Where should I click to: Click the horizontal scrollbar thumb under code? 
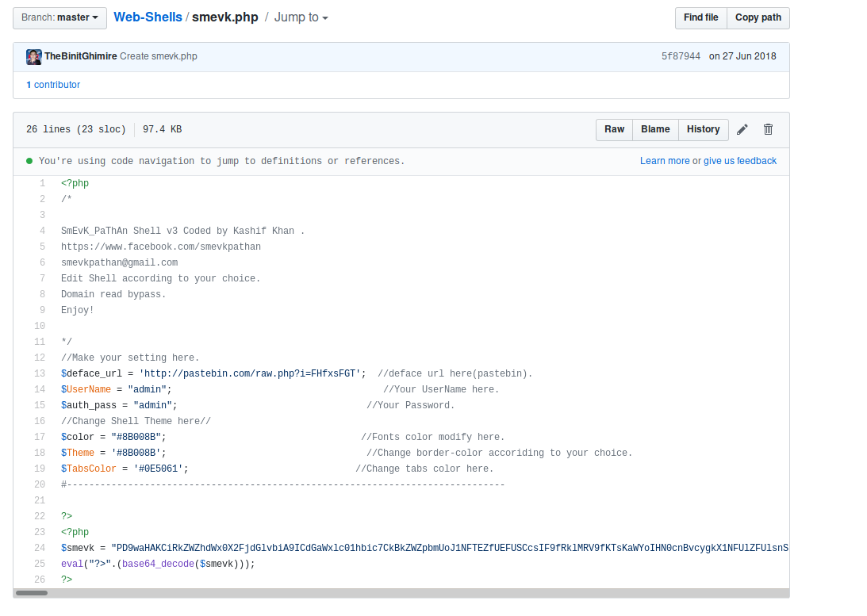coord(32,593)
